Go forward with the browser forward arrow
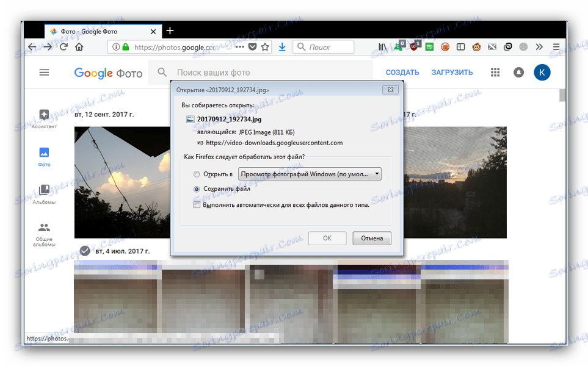The width and height of the screenshot is (588, 366). [48, 47]
